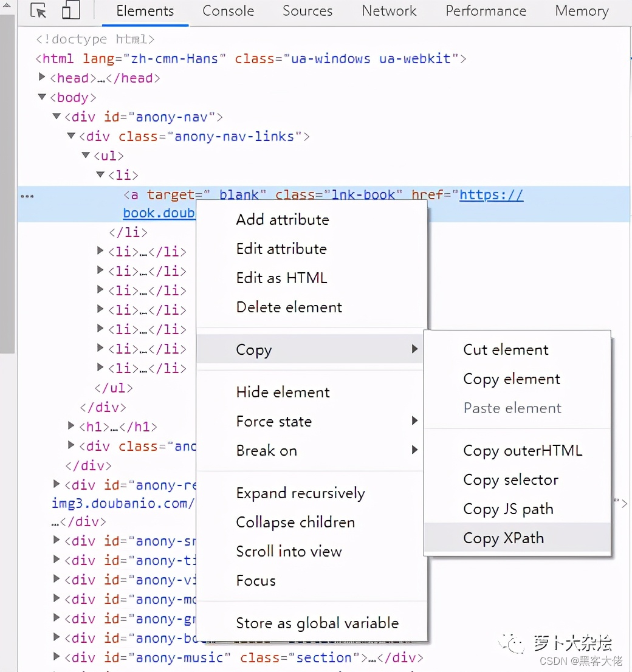This screenshot has height=672, width=632.
Task: Expand the div id anony-music node
Action: point(56,656)
